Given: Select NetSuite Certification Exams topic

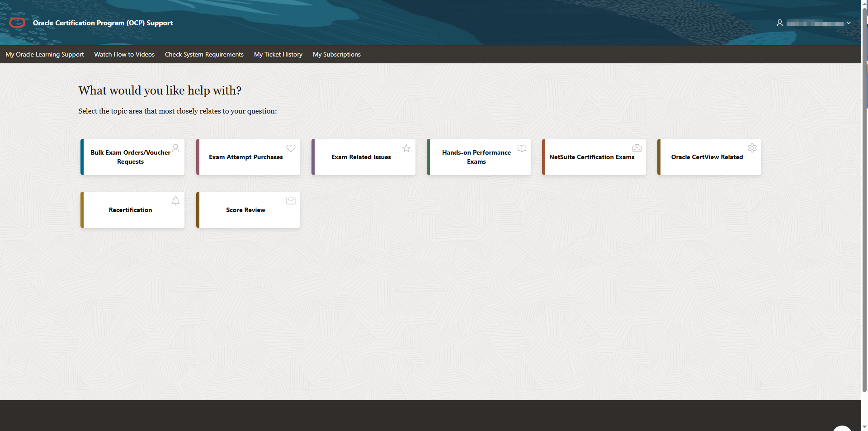Looking at the screenshot, I should pyautogui.click(x=594, y=157).
